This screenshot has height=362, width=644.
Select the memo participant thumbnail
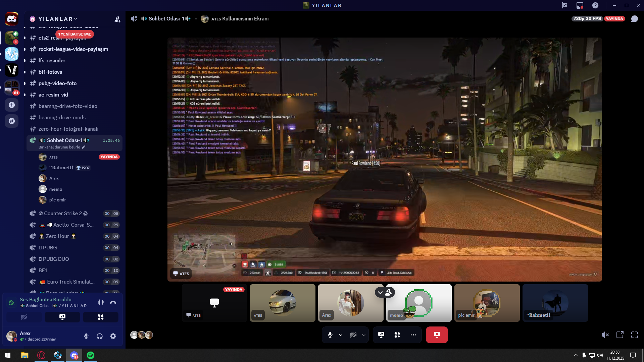419,303
